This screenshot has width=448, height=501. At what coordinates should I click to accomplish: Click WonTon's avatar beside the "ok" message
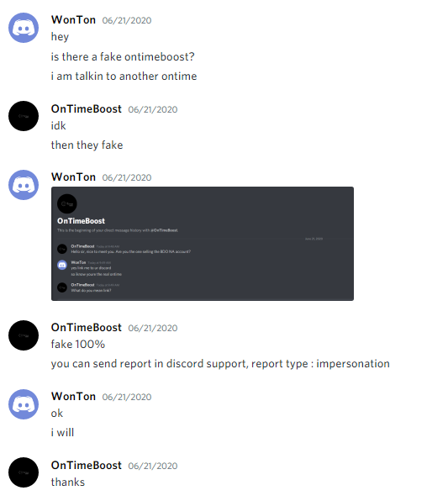[x=24, y=404]
